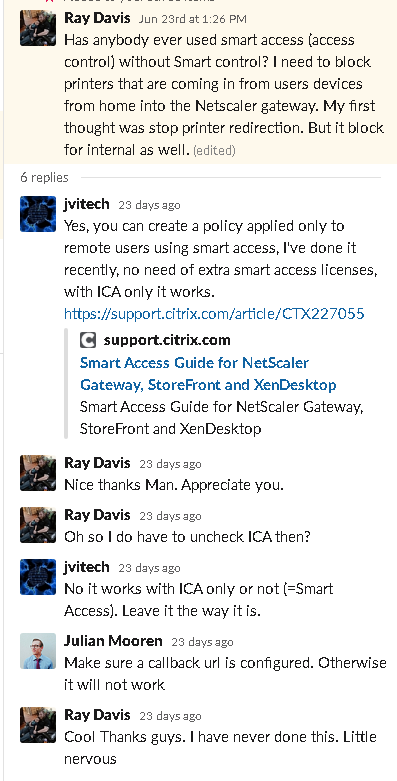This screenshot has height=781, width=397.
Task: Open Smart Access Guide link preview title
Action: (208, 374)
